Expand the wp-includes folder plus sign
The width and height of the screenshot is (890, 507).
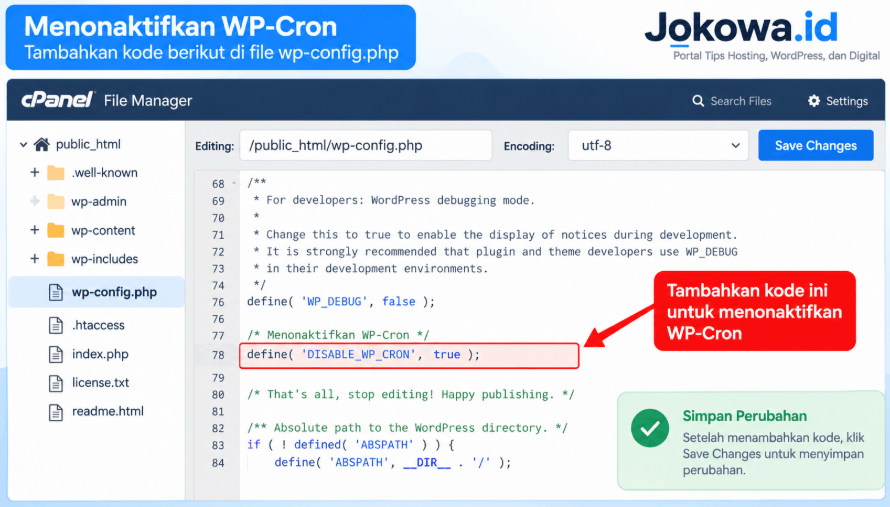(x=35, y=258)
